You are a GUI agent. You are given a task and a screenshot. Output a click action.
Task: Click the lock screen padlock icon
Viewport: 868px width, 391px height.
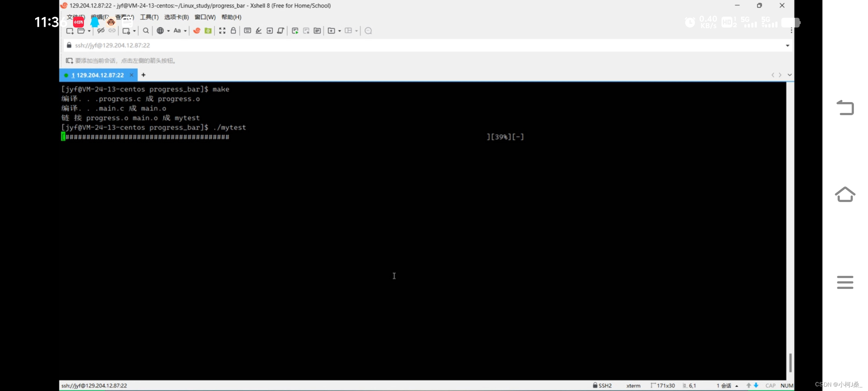coord(233,31)
